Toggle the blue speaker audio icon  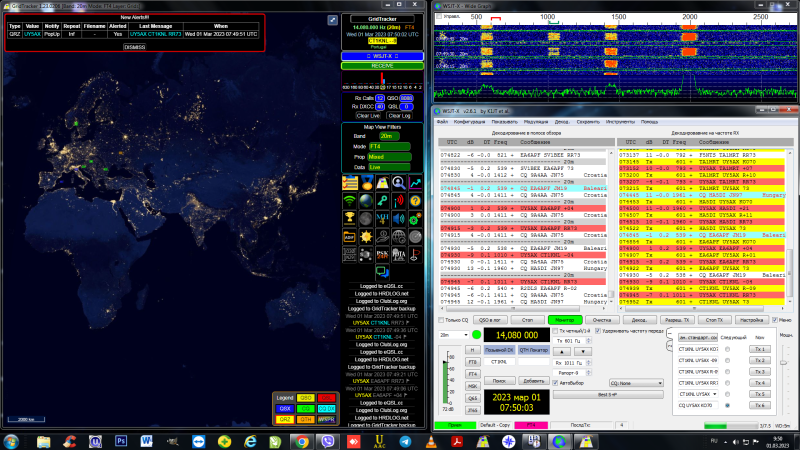[398, 218]
